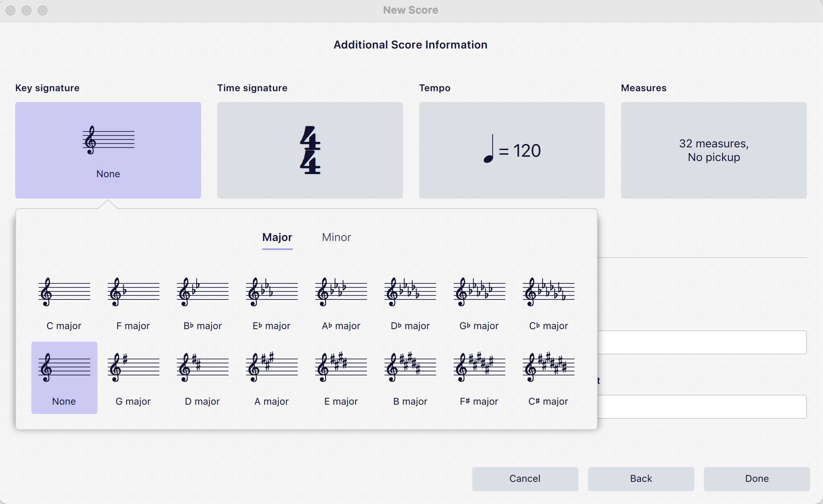The width and height of the screenshot is (823, 504).
Task: Open the Time signature selector
Action: click(x=309, y=150)
